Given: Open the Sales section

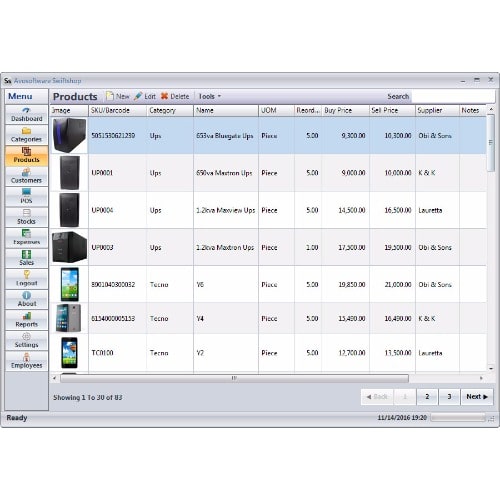Looking at the screenshot, I should [x=27, y=258].
